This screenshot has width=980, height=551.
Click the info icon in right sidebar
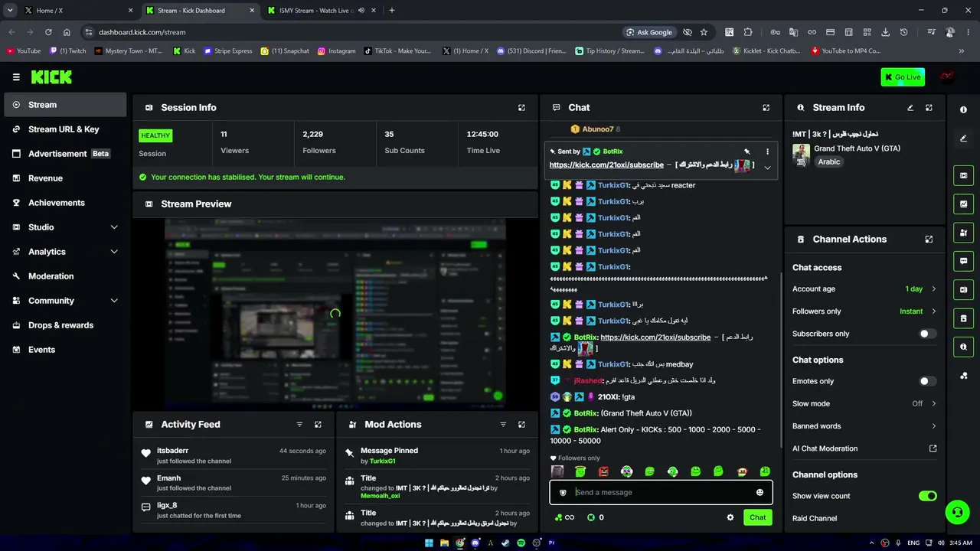(x=963, y=109)
